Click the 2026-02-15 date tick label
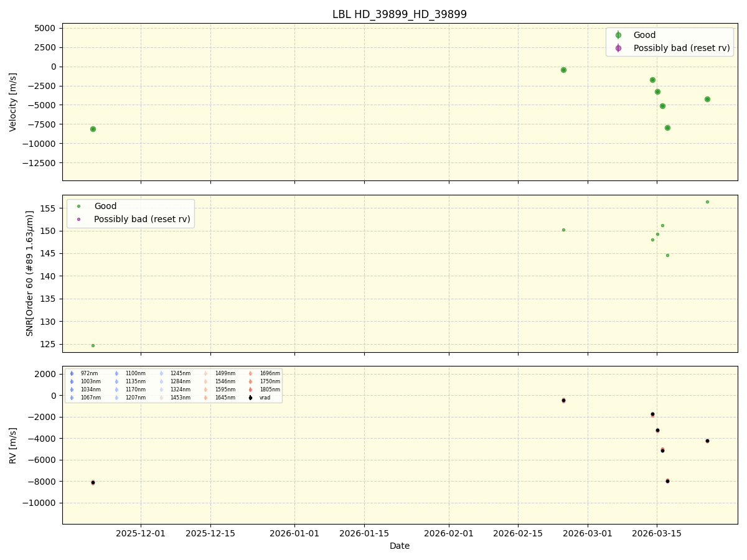The image size is (747, 560). point(518,533)
